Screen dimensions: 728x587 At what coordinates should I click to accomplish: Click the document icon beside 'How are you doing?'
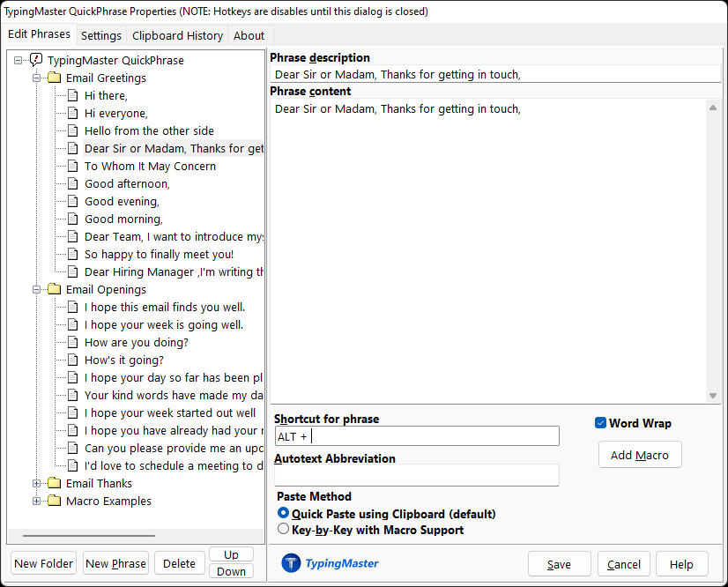pos(73,342)
